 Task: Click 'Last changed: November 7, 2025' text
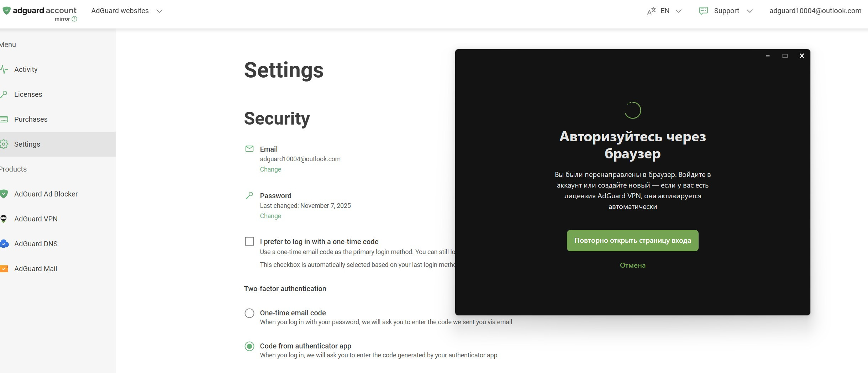click(x=305, y=206)
